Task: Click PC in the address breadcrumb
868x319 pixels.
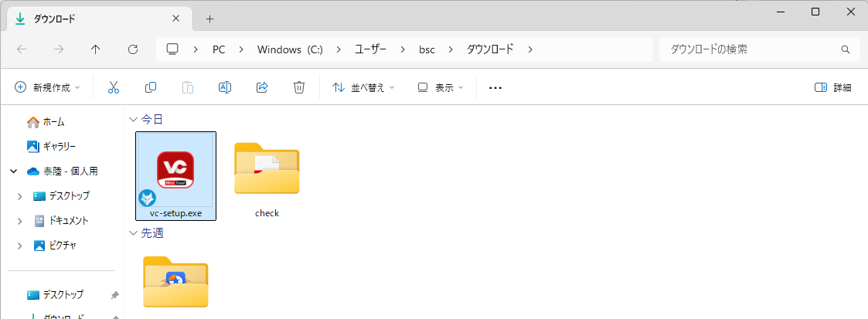Action: (219, 49)
